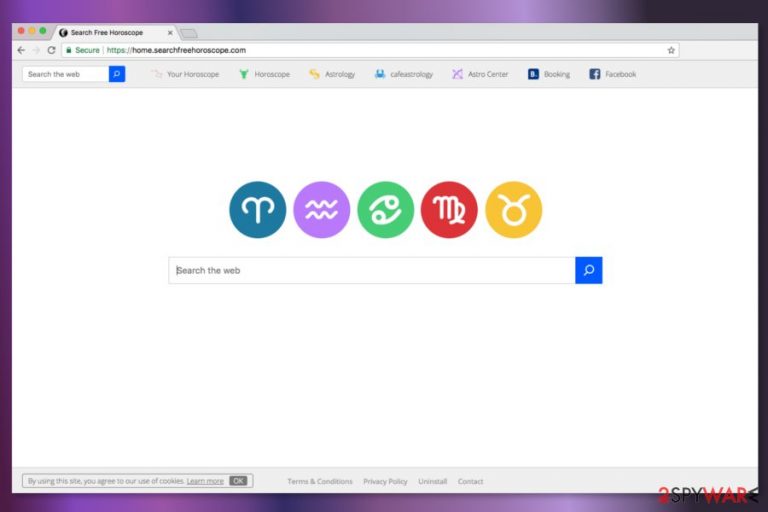
Task: Choose the red Virgo zodiac icon
Action: click(x=449, y=210)
